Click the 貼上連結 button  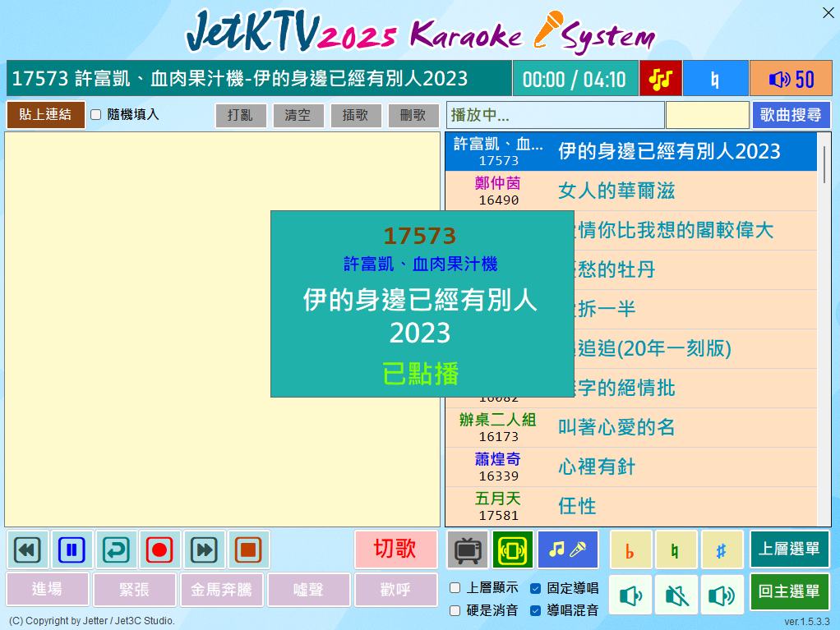(45, 114)
